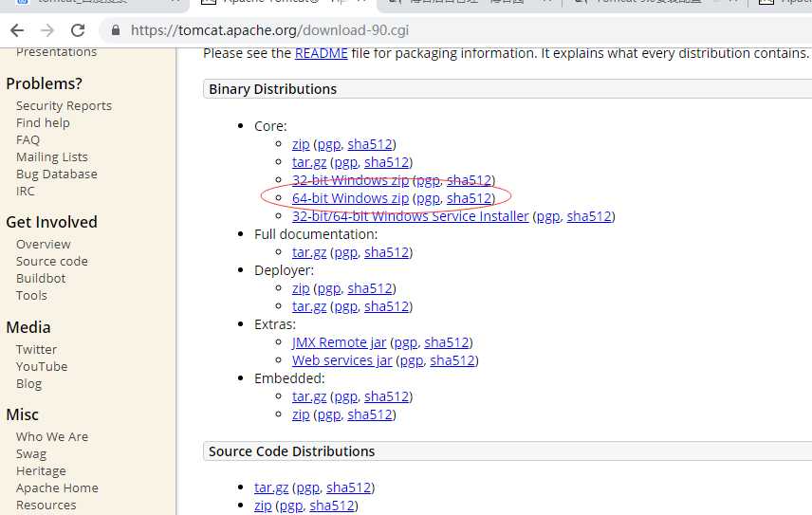This screenshot has height=515, width=812.
Task: Open the README link
Action: coord(321,53)
